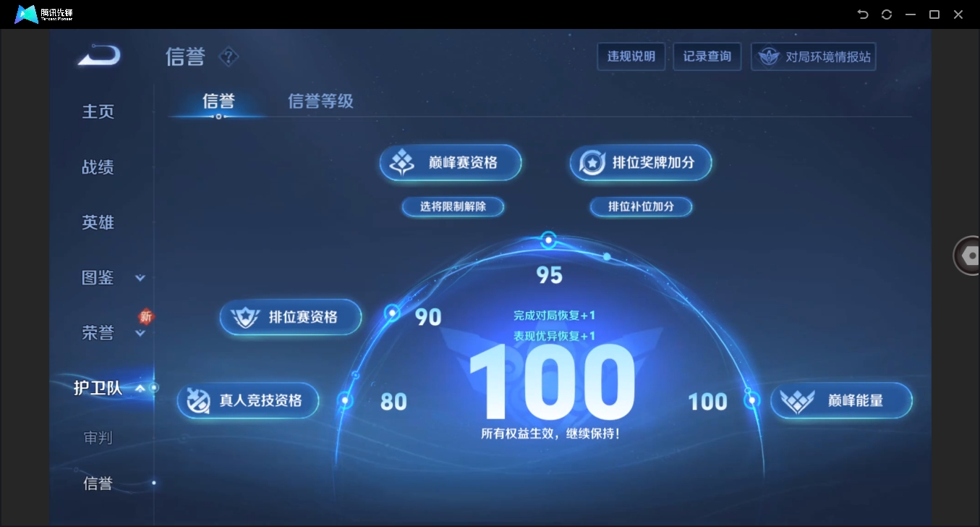Click the Tencent emulator logo icon
This screenshot has width=980, height=527.
[x=26, y=14]
